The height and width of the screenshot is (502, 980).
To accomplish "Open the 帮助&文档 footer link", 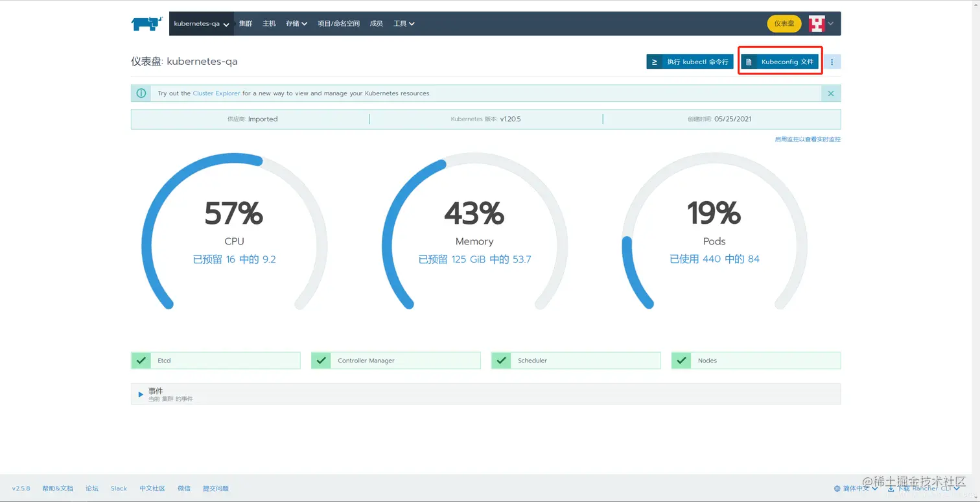I will coord(58,488).
